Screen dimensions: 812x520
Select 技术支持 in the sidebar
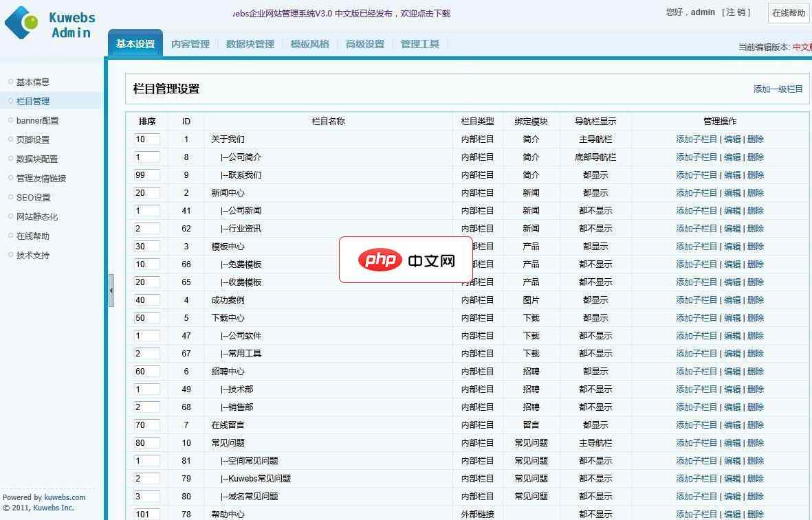(x=34, y=255)
